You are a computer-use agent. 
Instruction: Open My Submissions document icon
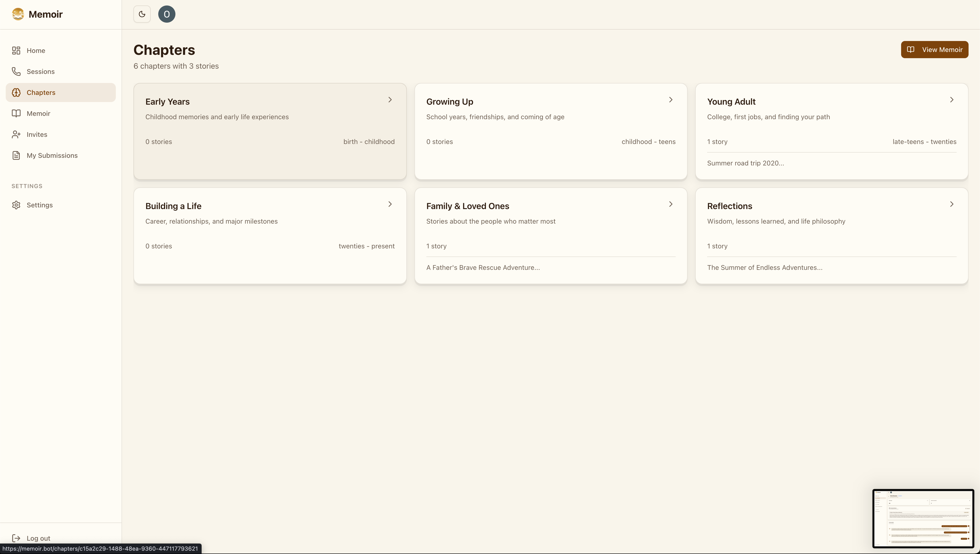click(x=16, y=155)
